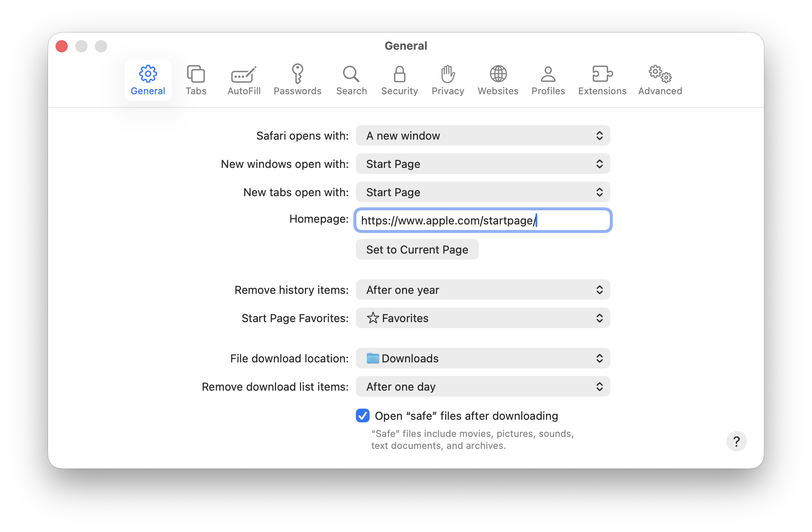Select the General tab
The image size is (812, 532).
pyautogui.click(x=148, y=80)
